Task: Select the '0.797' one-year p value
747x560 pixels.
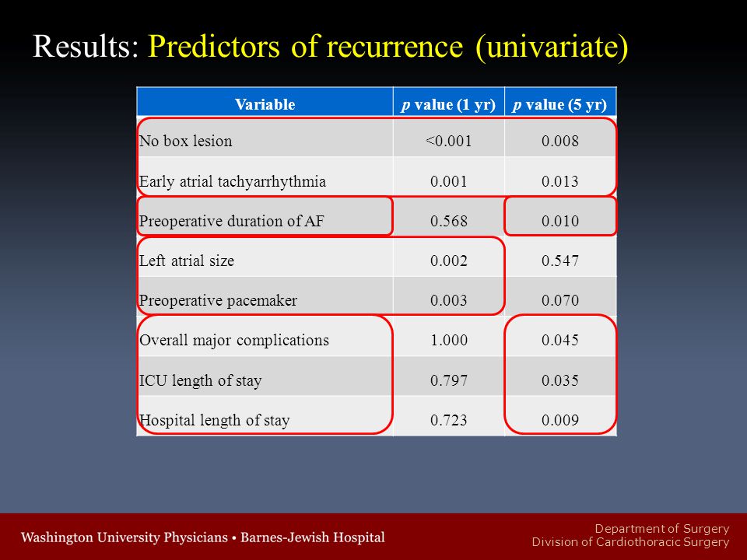Action: (x=449, y=380)
